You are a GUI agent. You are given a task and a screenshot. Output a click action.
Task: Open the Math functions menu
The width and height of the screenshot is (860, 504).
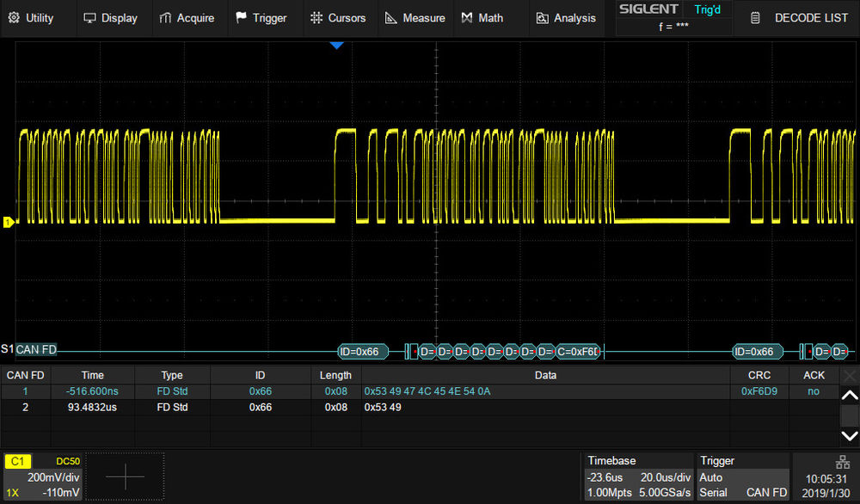[482, 18]
